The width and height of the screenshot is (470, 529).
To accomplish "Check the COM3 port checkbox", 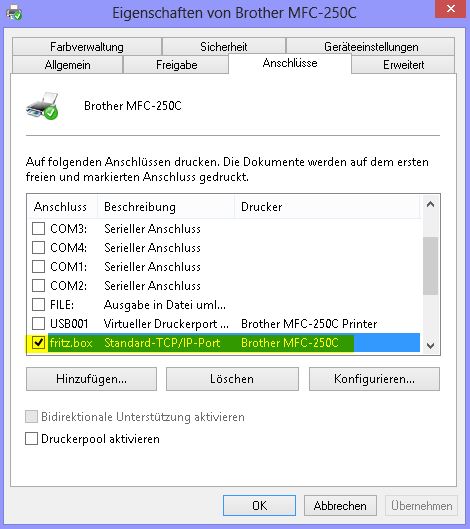I will click(x=38, y=228).
